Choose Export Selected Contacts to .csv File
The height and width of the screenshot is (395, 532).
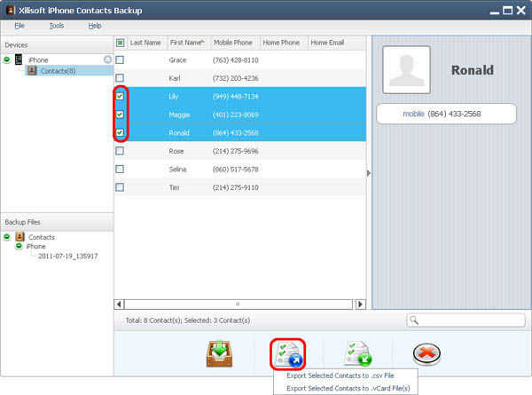340,375
